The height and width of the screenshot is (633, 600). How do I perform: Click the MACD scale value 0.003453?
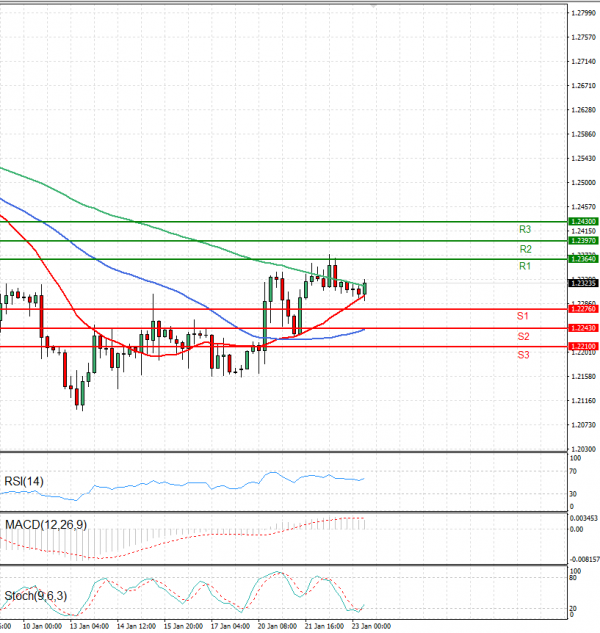click(584, 518)
